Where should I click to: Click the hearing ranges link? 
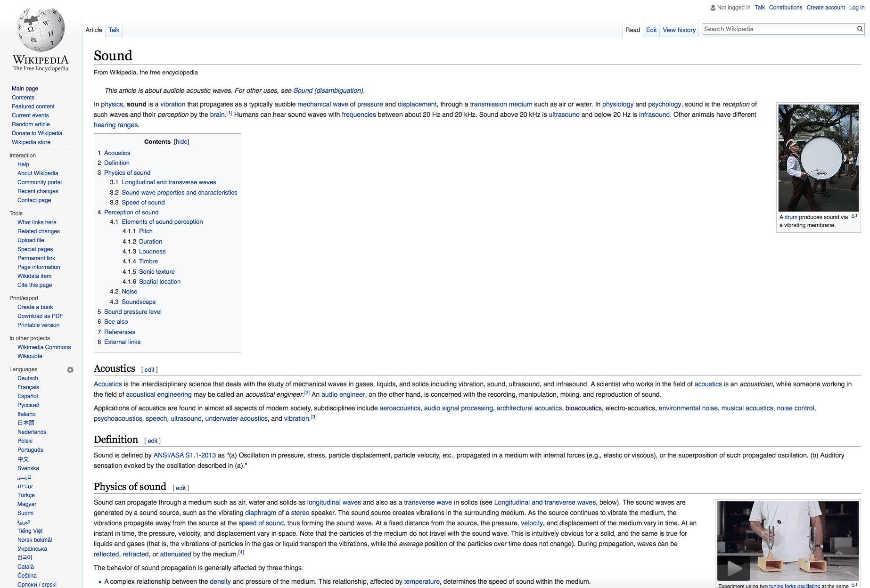click(x=116, y=125)
